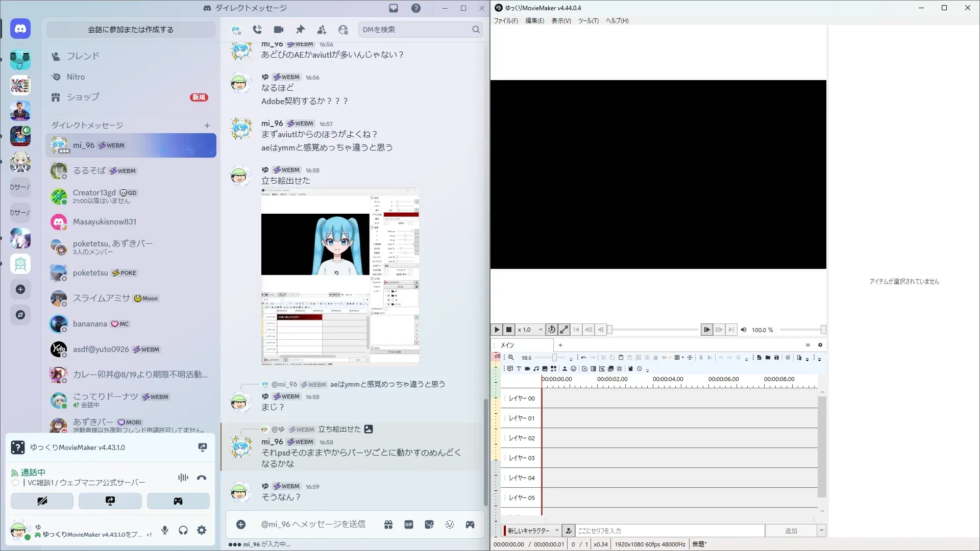The image size is (980, 551).
Task: Open the dropdown arrow beside the 追加 button
Action: pyautogui.click(x=821, y=531)
